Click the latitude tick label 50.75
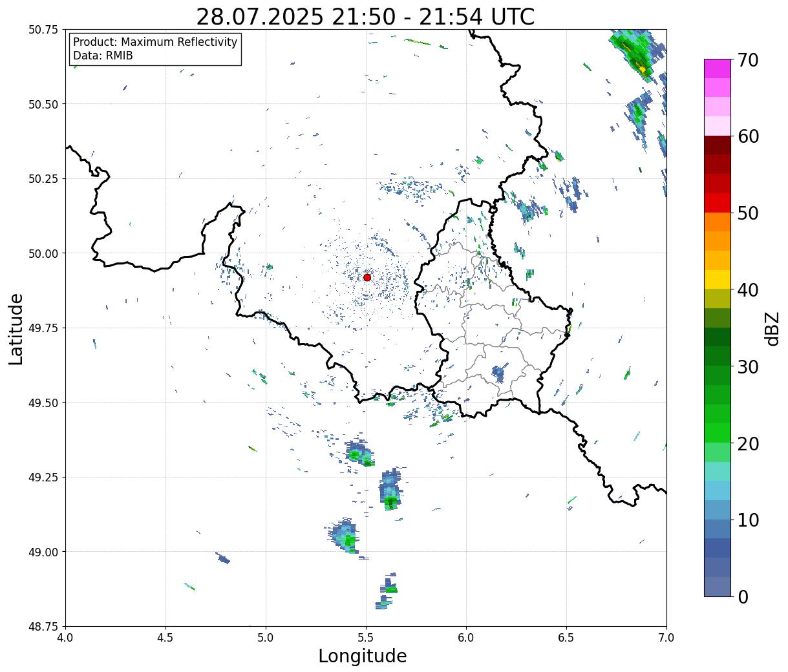Screen dimensions: 788x672 click(43, 30)
